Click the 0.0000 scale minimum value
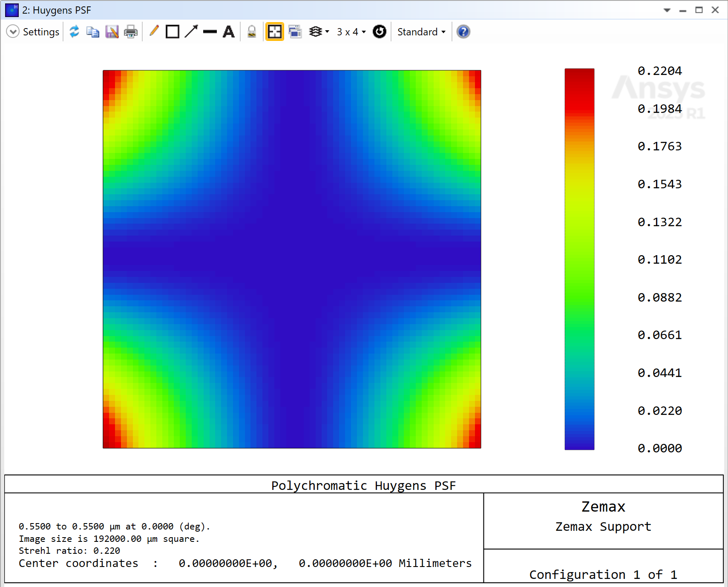 tap(660, 448)
